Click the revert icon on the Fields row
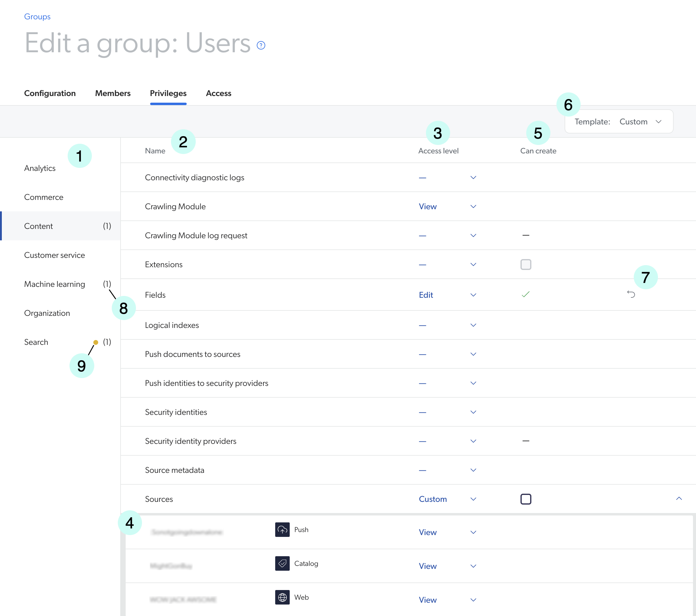The width and height of the screenshot is (696, 616). pyautogui.click(x=632, y=294)
